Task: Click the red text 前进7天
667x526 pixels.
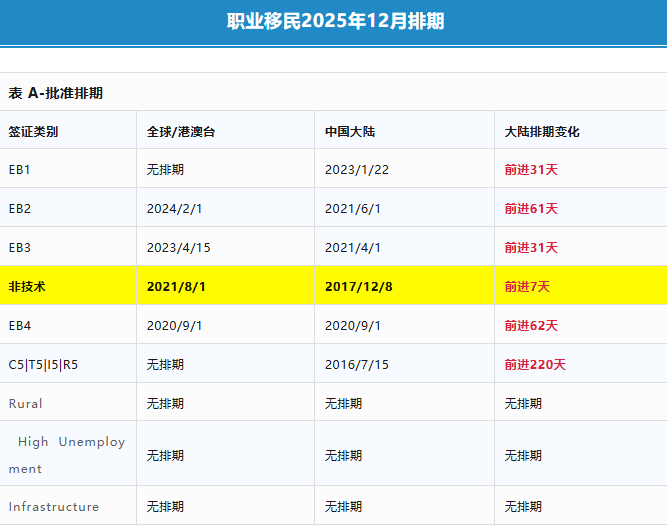Action: pyautogui.click(x=527, y=287)
